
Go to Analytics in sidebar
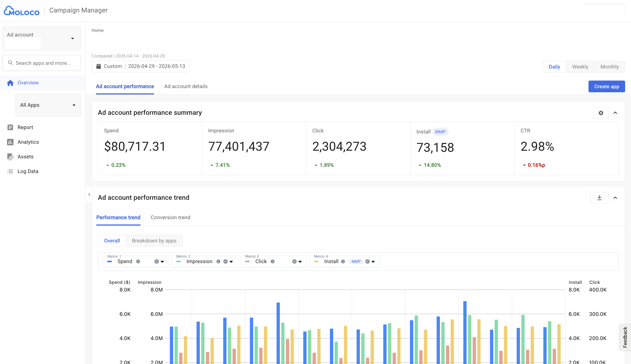pyautogui.click(x=28, y=142)
